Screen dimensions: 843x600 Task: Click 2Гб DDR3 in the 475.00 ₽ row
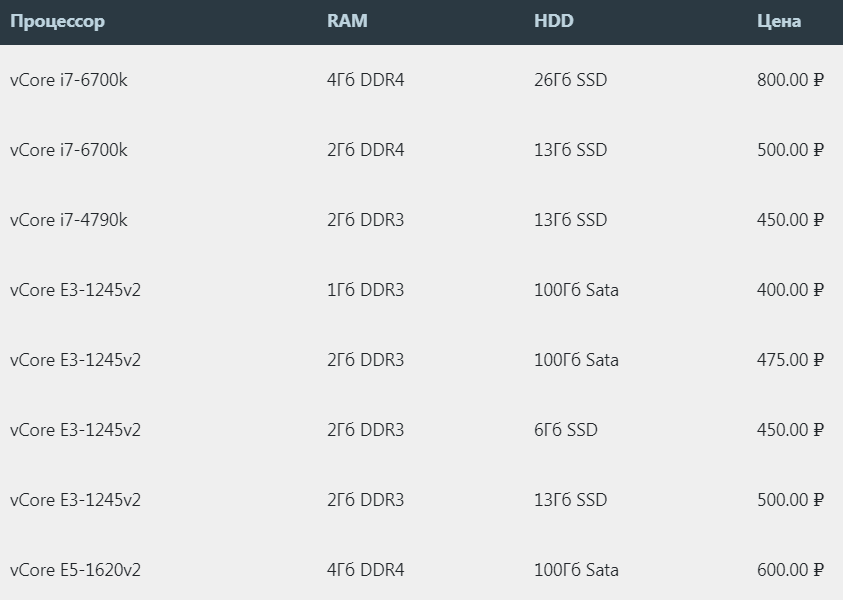click(366, 360)
